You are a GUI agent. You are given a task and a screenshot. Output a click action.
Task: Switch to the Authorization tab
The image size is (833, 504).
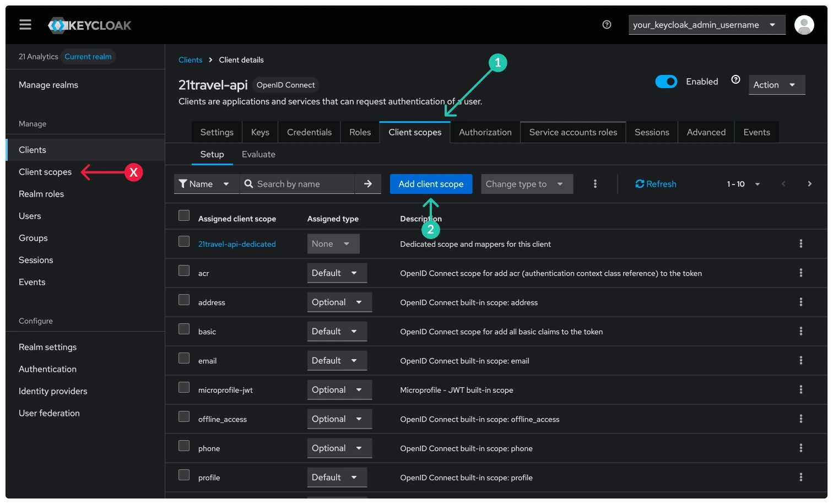[x=485, y=132]
